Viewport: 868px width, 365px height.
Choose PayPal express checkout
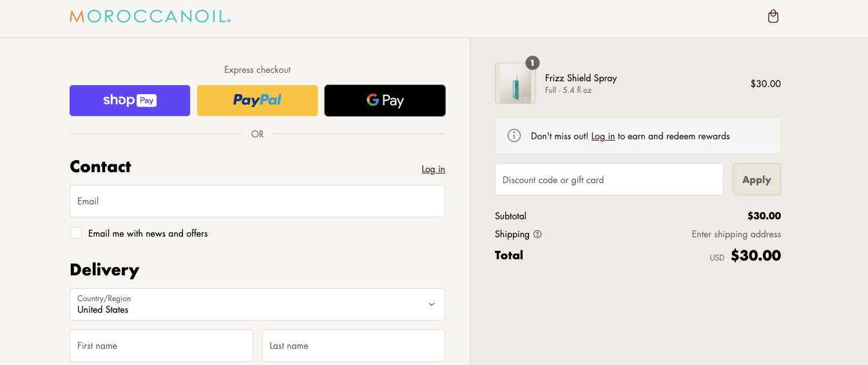coord(257,101)
